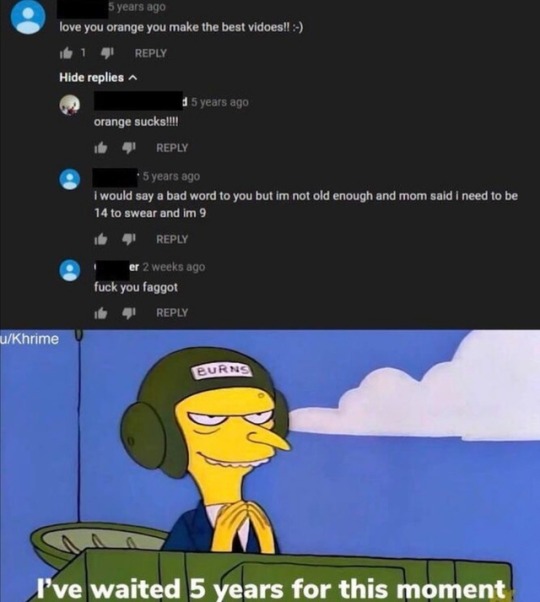Dislike the reply posted 2 weeks ago
Viewport: 540px width, 602px height.
tap(129, 313)
